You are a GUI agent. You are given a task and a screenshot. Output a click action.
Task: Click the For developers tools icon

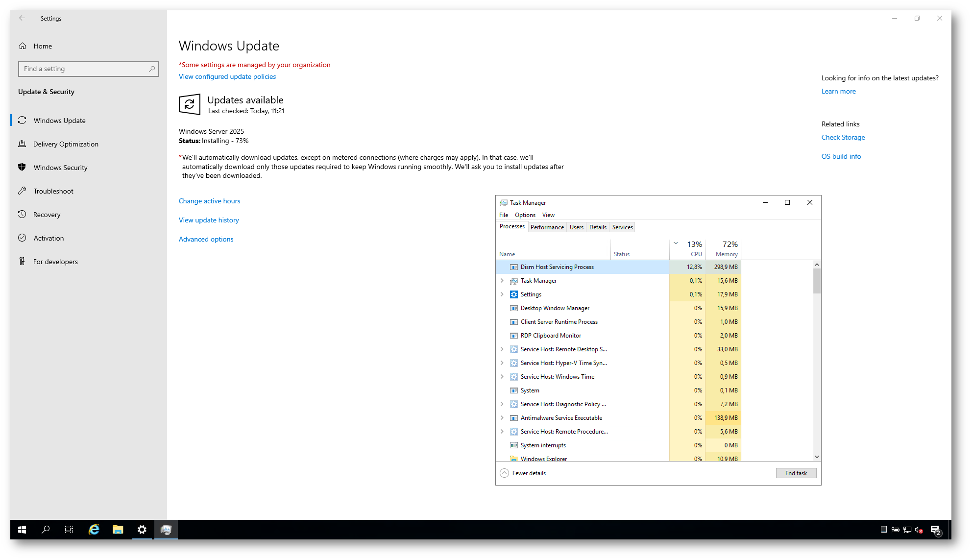[22, 262]
